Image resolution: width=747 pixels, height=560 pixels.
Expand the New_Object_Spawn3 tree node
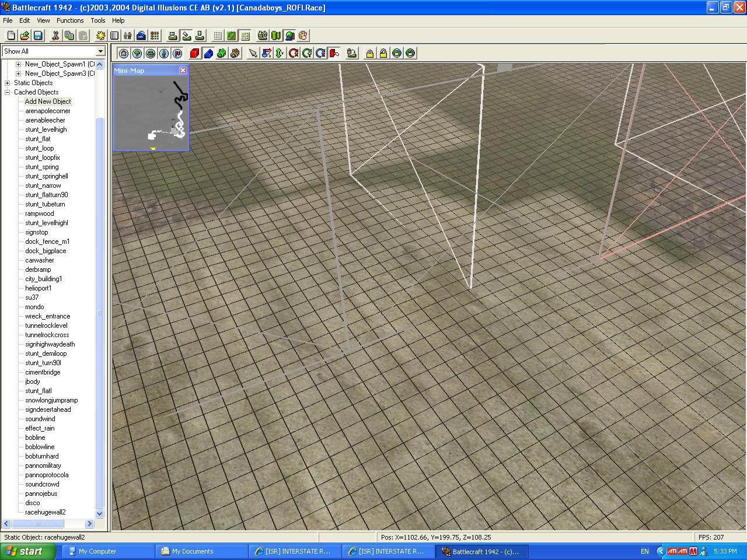[18, 73]
